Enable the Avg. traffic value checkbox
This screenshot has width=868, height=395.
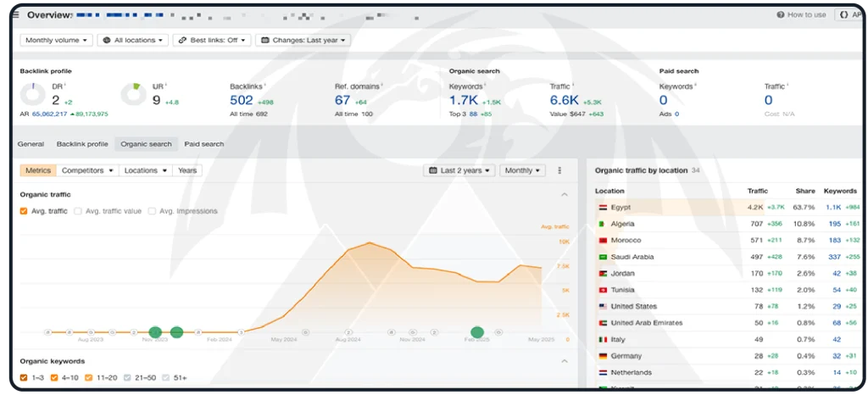78,211
